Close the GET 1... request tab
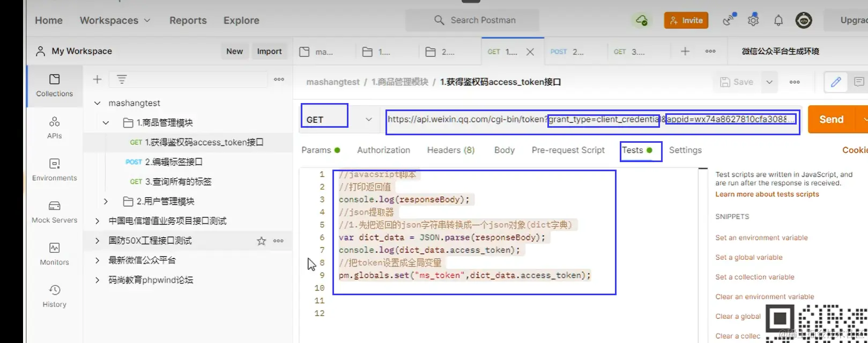Screen dimensions: 868x343 pyautogui.click(x=530, y=52)
